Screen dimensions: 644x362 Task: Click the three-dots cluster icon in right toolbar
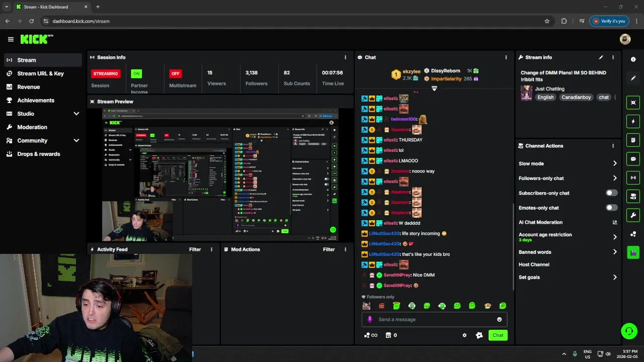click(x=633, y=234)
